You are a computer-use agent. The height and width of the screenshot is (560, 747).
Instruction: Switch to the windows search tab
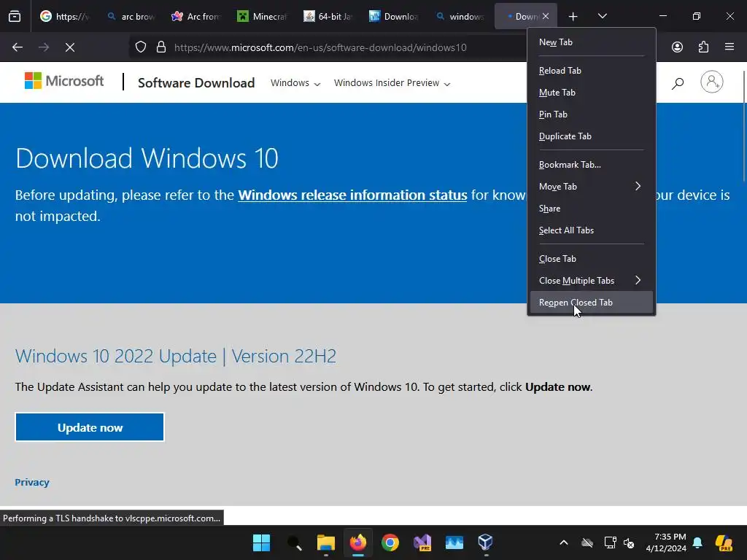pos(460,16)
